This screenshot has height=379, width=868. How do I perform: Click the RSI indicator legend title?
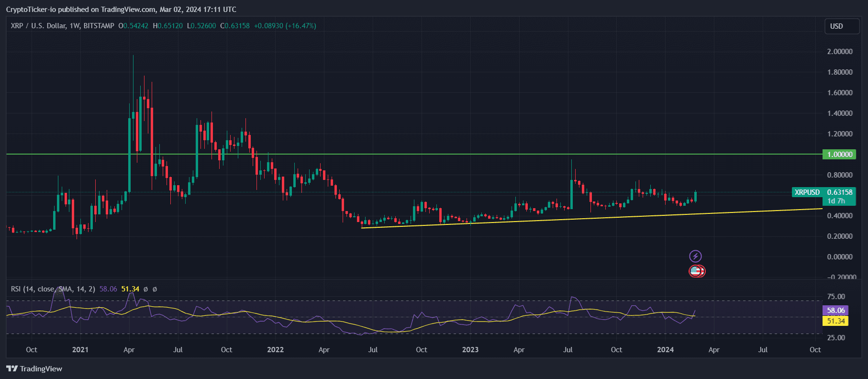tap(53, 289)
